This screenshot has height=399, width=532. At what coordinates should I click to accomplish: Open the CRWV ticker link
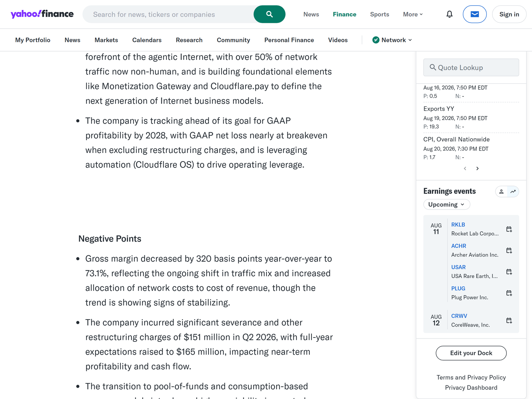(459, 316)
